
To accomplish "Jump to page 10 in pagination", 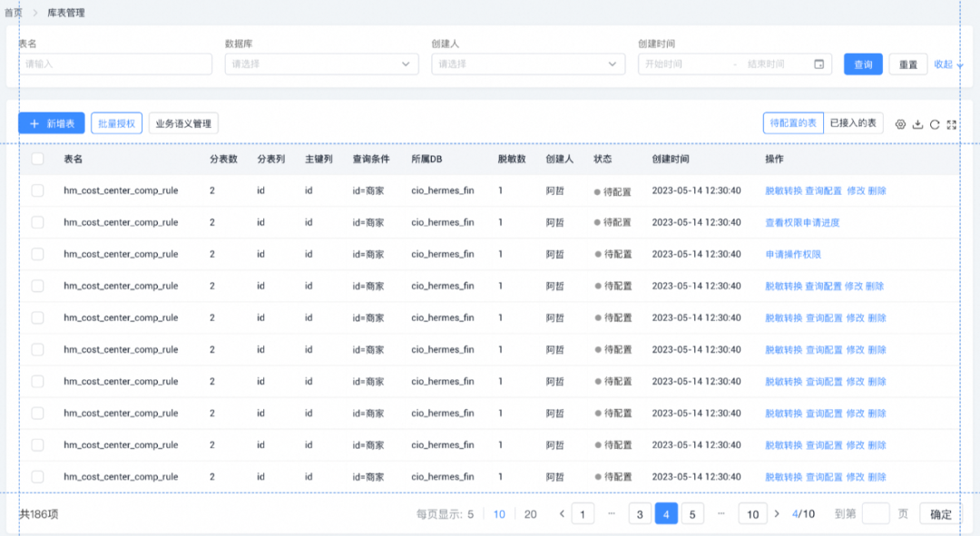I will pyautogui.click(x=752, y=513).
